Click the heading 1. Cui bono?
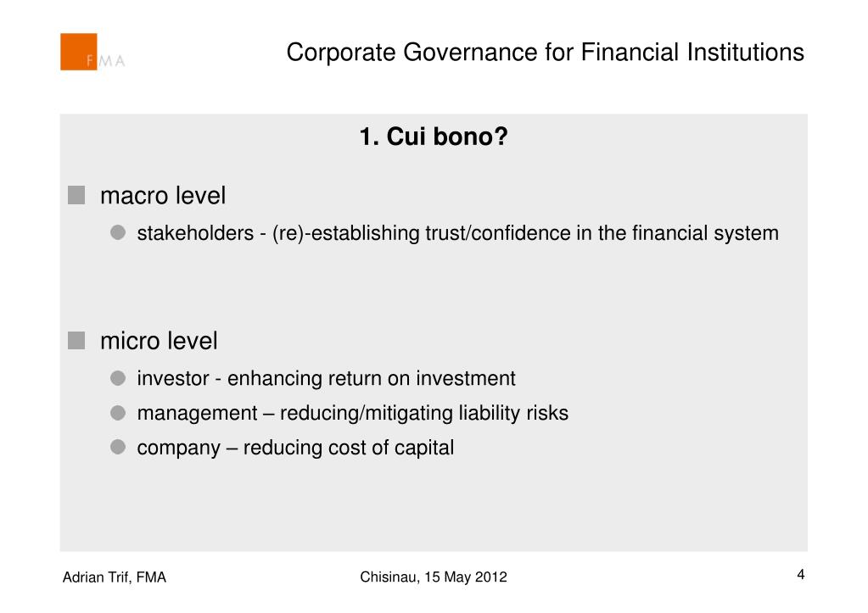868x613 pixels. pyautogui.click(x=434, y=137)
